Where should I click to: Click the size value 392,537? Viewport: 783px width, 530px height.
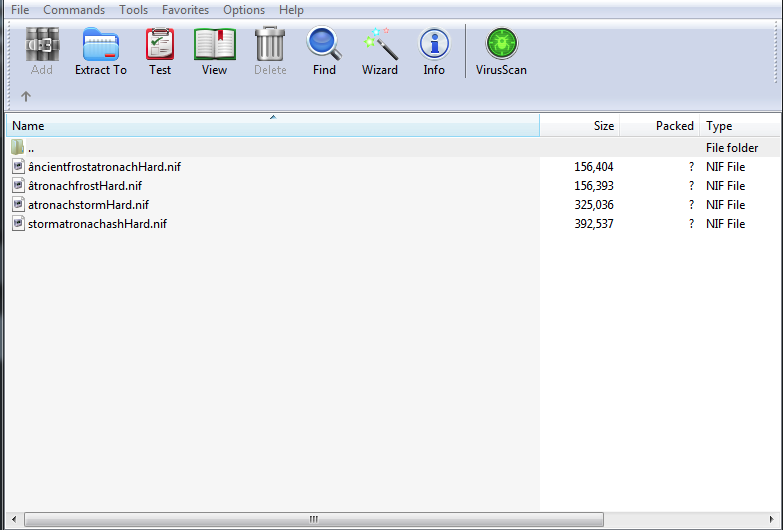click(594, 224)
